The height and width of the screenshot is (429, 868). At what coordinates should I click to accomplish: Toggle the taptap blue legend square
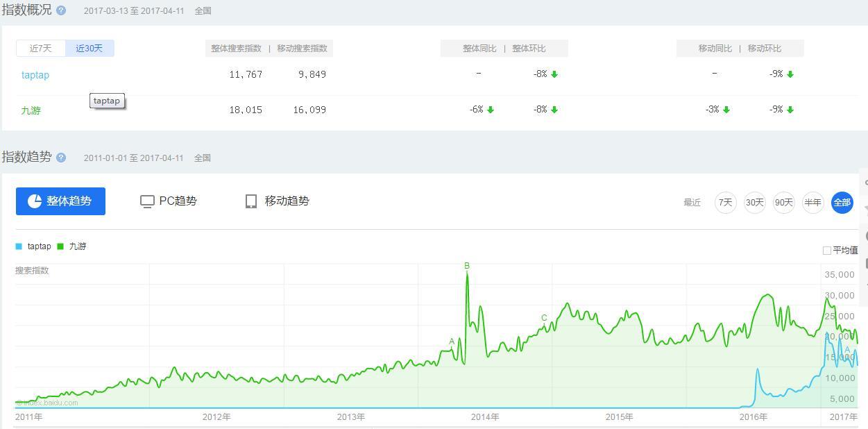click(19, 246)
